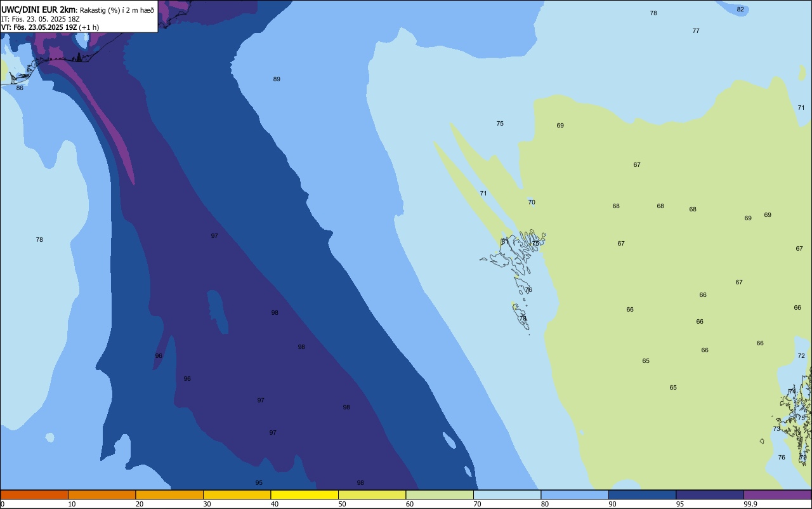The image size is (812, 509).
Task: Click the legend tick label '0'
Action: 3,504
